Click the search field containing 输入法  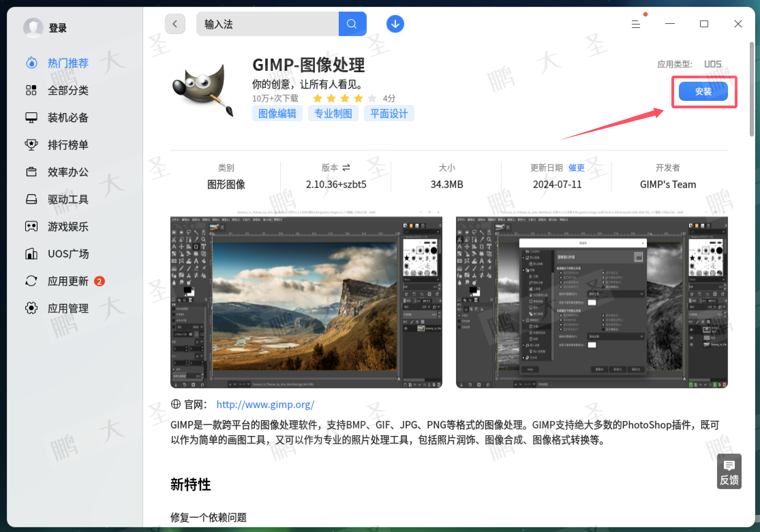(x=267, y=24)
